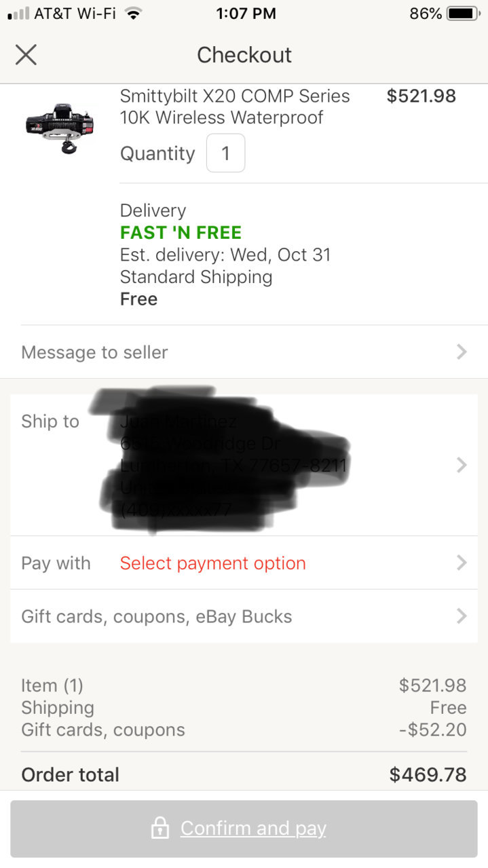Tap the lock icon on Confirm and pay

click(x=160, y=828)
